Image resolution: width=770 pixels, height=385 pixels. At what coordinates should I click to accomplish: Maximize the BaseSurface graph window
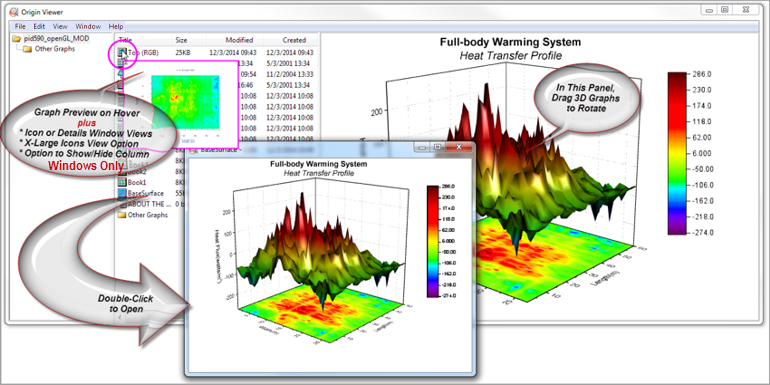(x=437, y=147)
